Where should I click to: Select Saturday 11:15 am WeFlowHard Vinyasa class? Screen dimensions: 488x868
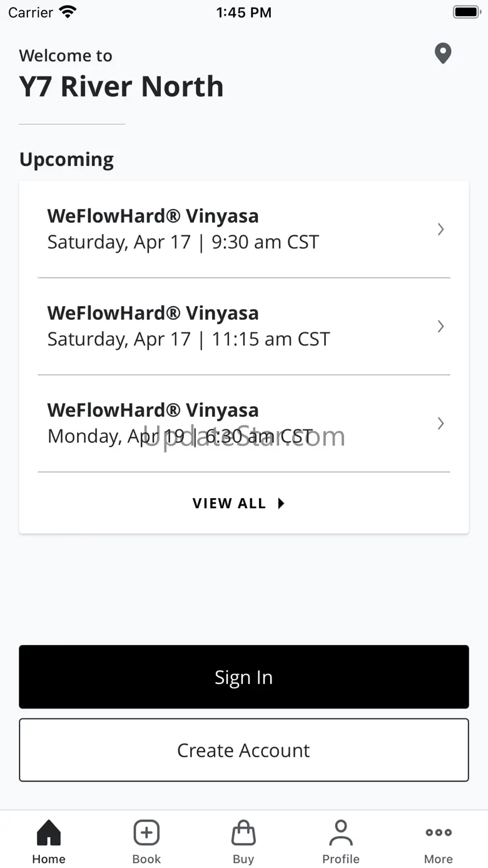point(188,326)
